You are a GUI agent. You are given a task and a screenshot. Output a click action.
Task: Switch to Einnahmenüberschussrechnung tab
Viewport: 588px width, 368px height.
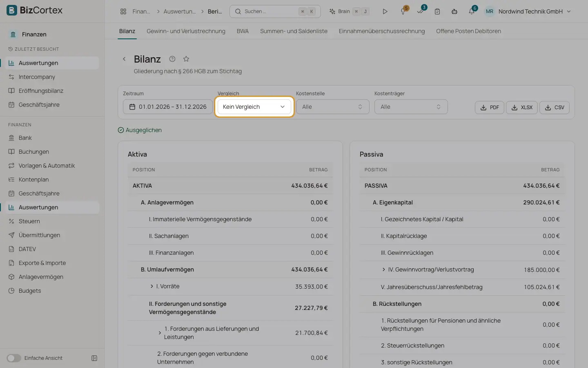click(x=382, y=31)
